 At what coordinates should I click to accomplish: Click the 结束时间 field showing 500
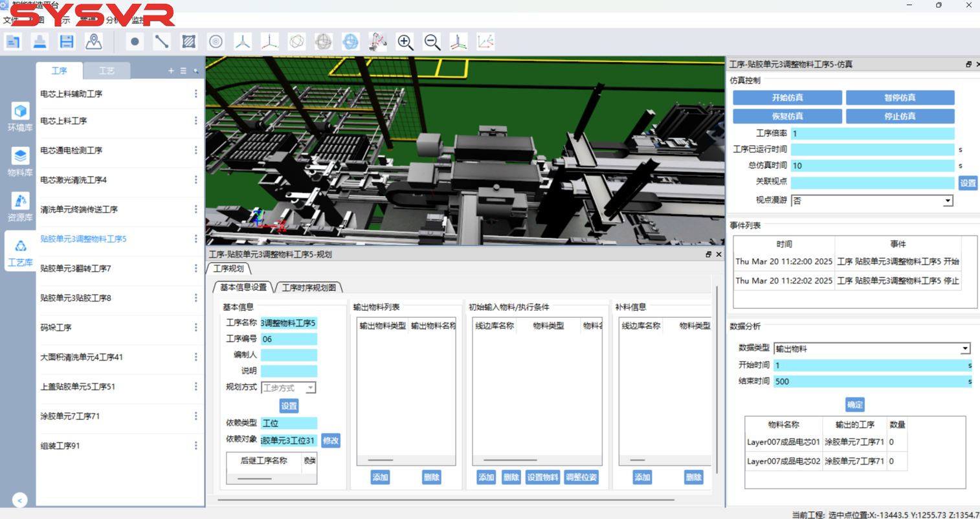pyautogui.click(x=872, y=382)
